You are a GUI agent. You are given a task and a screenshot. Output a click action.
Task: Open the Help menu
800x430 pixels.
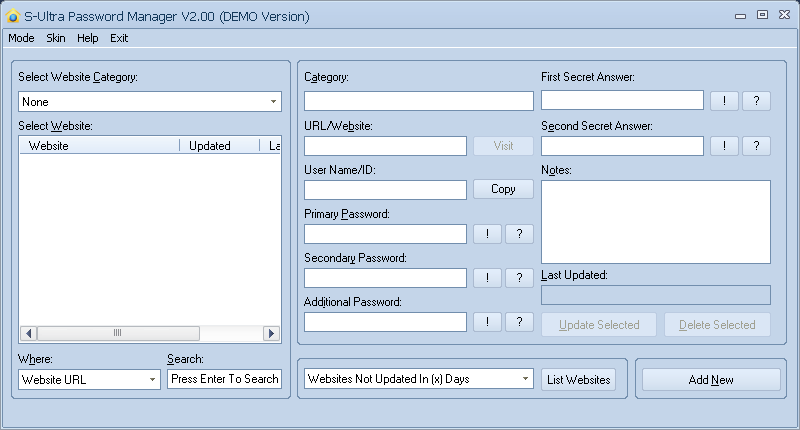point(88,38)
